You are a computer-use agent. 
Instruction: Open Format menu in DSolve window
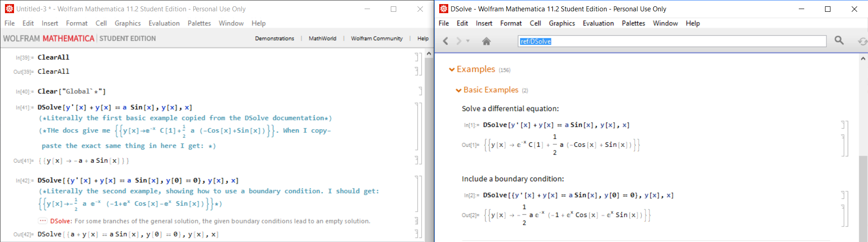coord(511,23)
